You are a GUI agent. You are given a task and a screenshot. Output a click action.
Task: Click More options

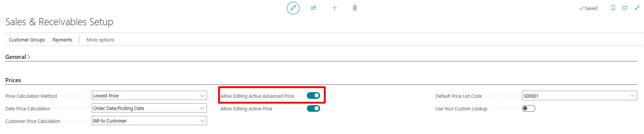[100, 40]
